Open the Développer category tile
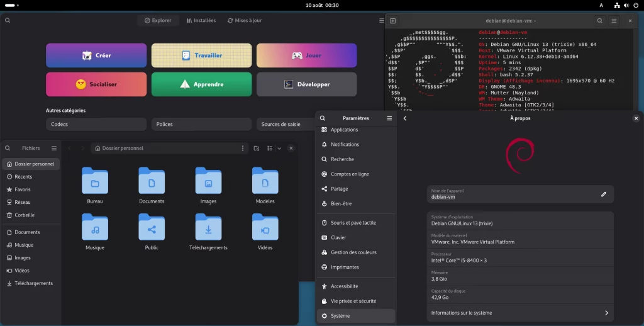Image resolution: width=644 pixels, height=326 pixels. (x=306, y=84)
